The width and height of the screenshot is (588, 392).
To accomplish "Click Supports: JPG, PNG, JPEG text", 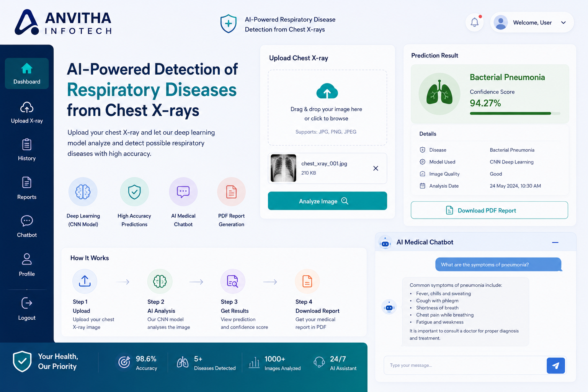I will pos(326,132).
